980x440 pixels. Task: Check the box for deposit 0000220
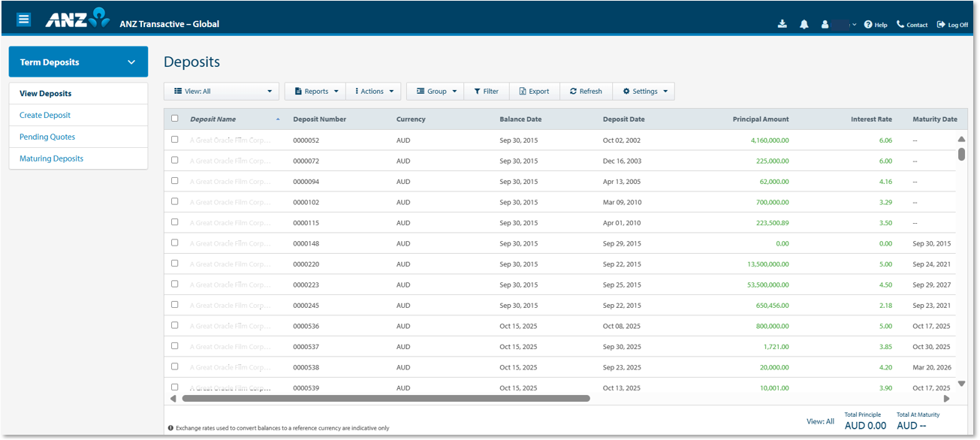pyautogui.click(x=175, y=263)
